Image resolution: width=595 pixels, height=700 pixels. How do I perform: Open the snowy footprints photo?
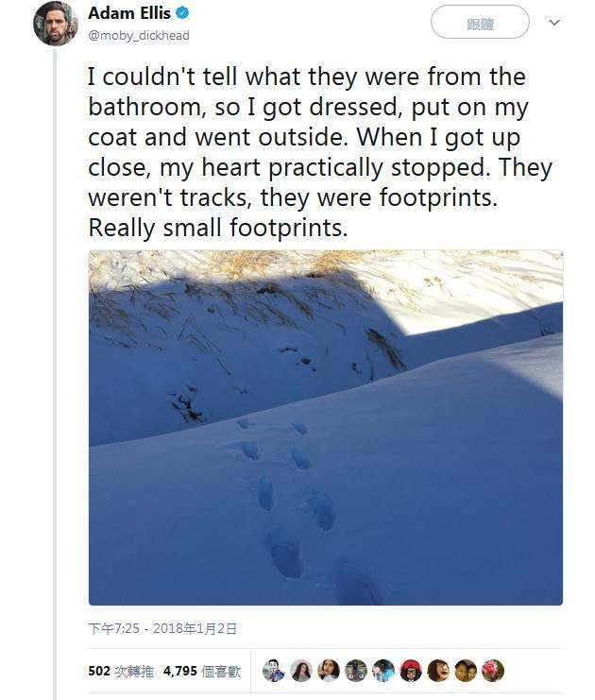click(x=326, y=427)
